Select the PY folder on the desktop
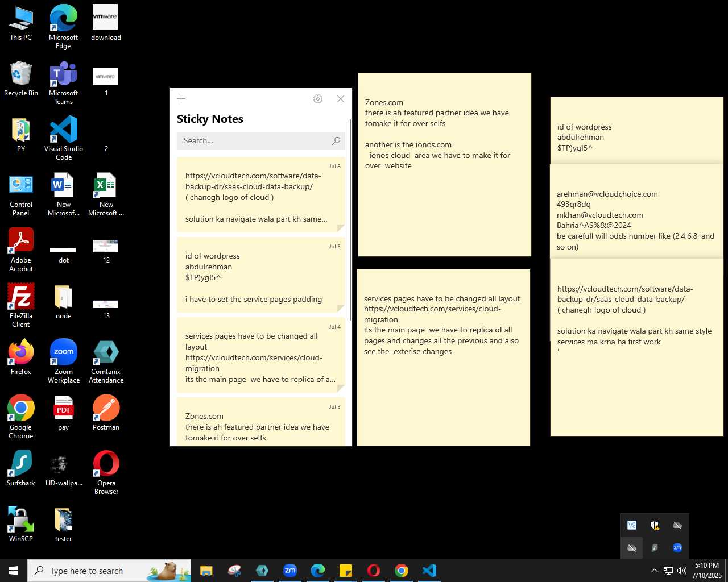Viewport: 728px width, 582px height. click(x=21, y=135)
